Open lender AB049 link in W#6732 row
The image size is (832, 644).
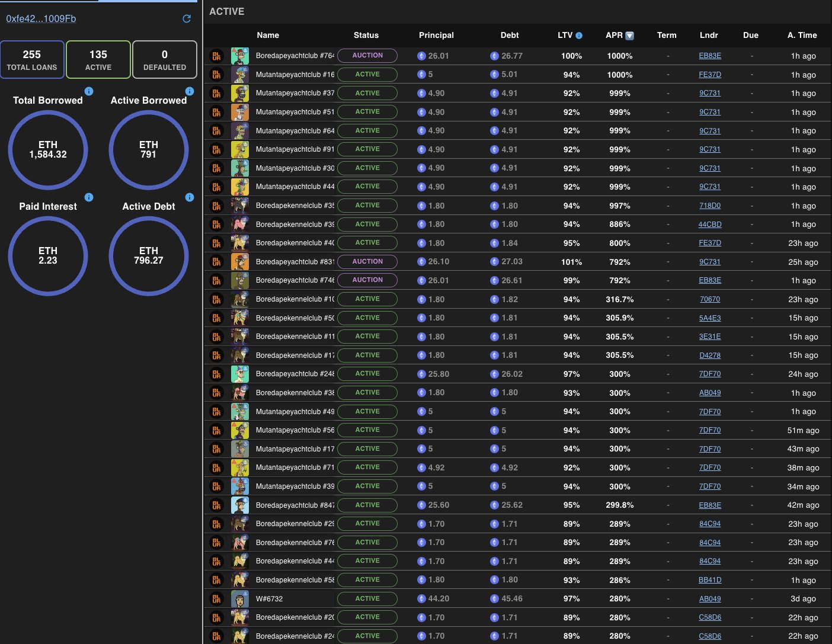(x=710, y=599)
